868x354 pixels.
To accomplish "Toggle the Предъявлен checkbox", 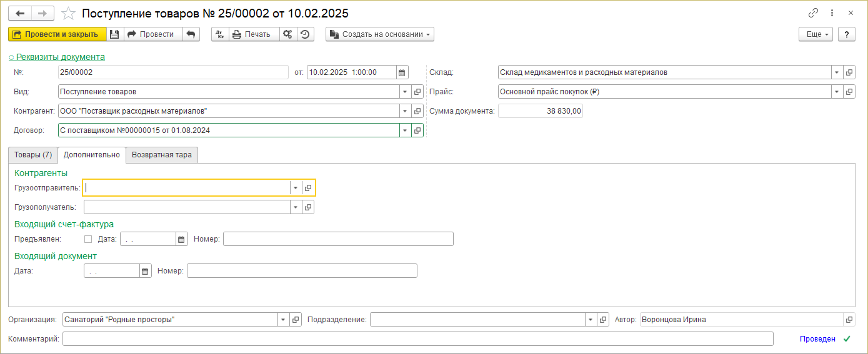I will tap(88, 239).
